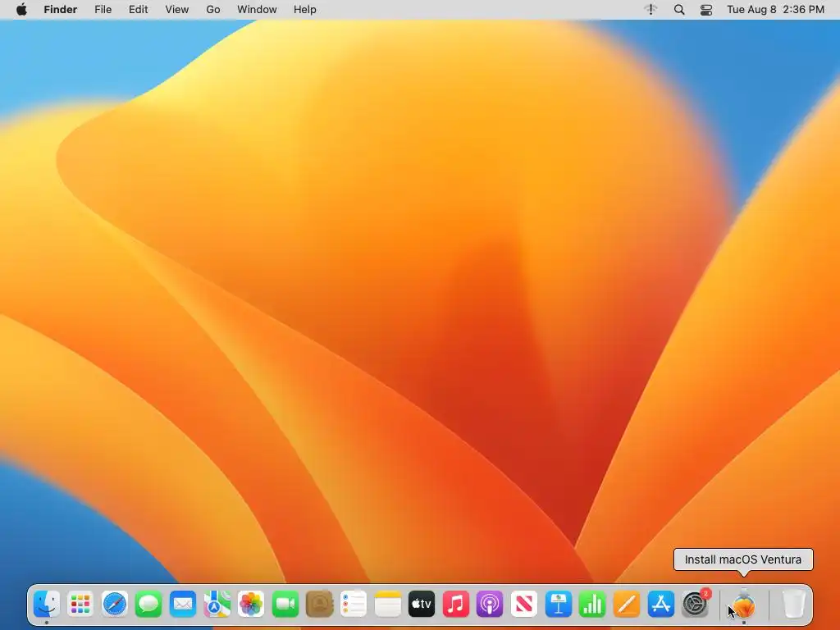Open the Notes app
The width and height of the screenshot is (840, 630).
(x=387, y=605)
